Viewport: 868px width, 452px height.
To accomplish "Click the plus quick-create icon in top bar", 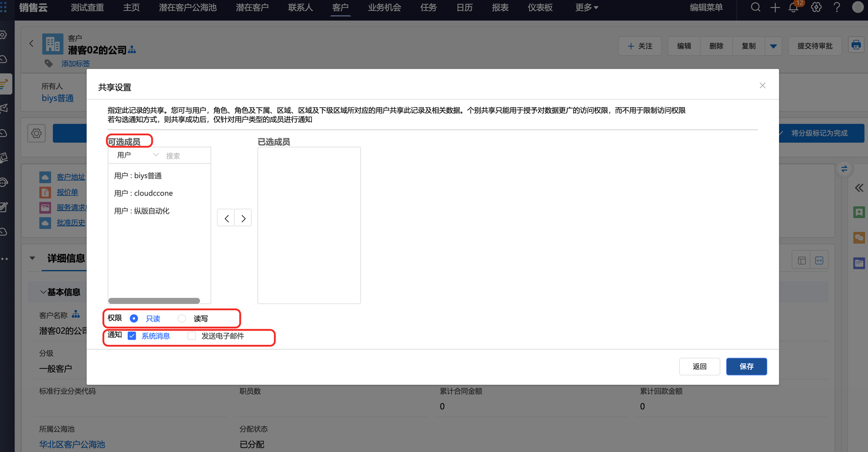I will [775, 7].
